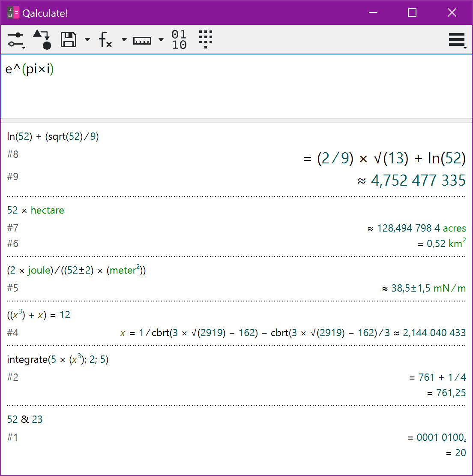Open Number Bases 01 10 icon

[x=179, y=39]
